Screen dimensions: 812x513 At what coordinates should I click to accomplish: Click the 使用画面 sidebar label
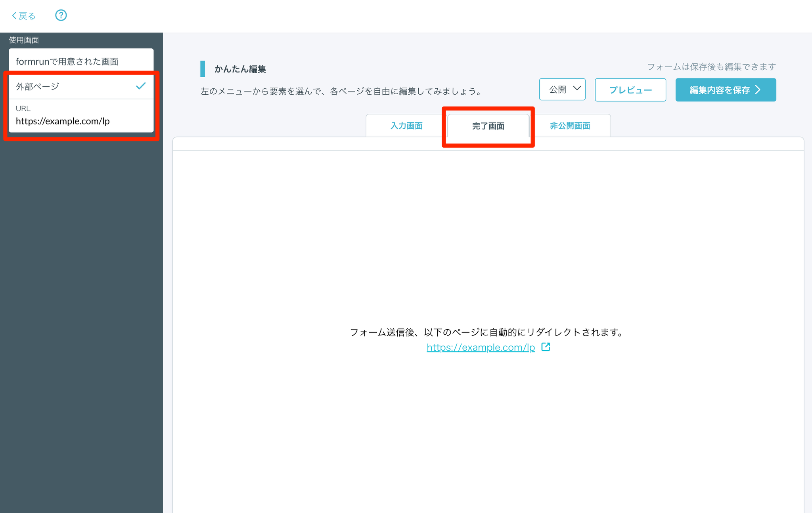pyautogui.click(x=24, y=40)
